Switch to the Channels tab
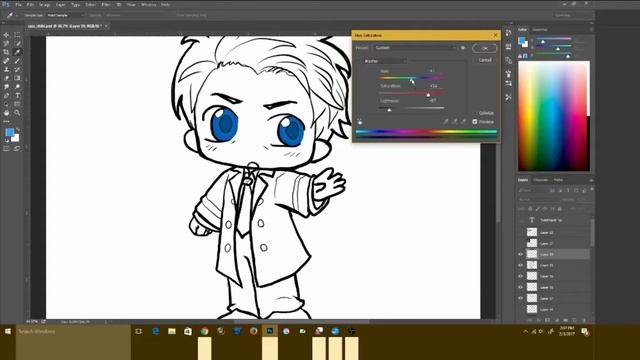The width and height of the screenshot is (640, 360). (x=541, y=180)
